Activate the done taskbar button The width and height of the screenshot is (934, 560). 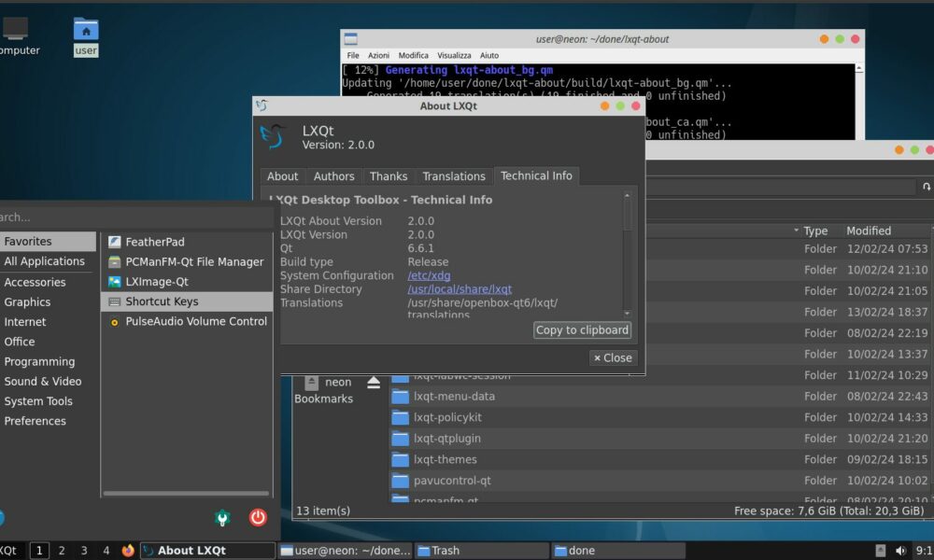click(618, 551)
